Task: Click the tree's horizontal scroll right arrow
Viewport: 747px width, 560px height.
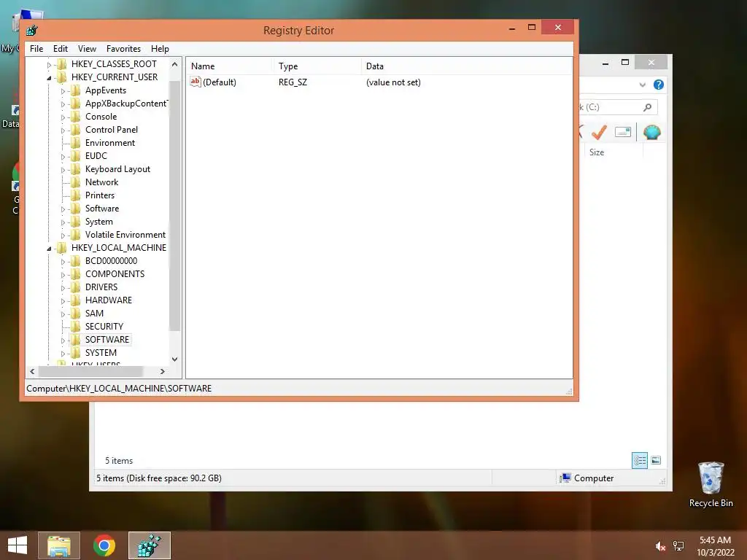Action: click(163, 371)
